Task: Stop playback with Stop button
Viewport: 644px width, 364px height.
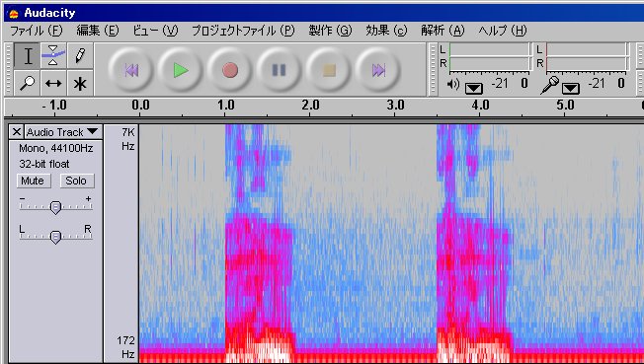Action: [x=329, y=70]
